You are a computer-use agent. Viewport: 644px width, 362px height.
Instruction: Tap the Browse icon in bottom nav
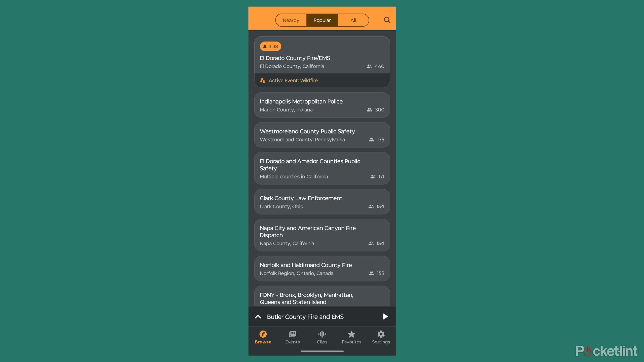[x=263, y=337]
